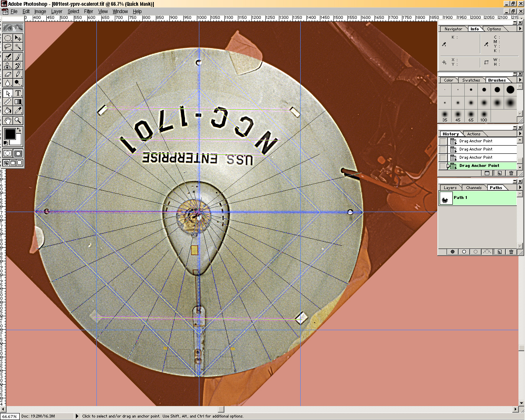Click the foreground color swatch

coord(9,134)
